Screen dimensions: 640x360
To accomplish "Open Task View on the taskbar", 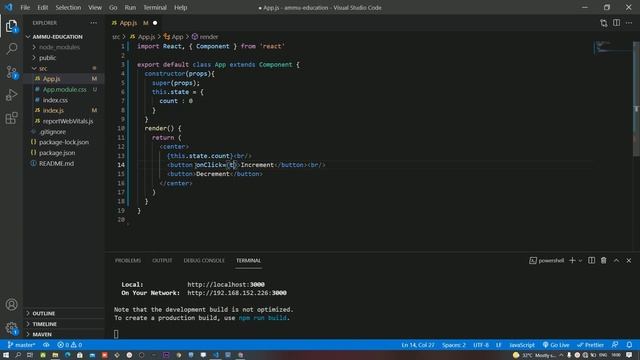I will 30,355.
